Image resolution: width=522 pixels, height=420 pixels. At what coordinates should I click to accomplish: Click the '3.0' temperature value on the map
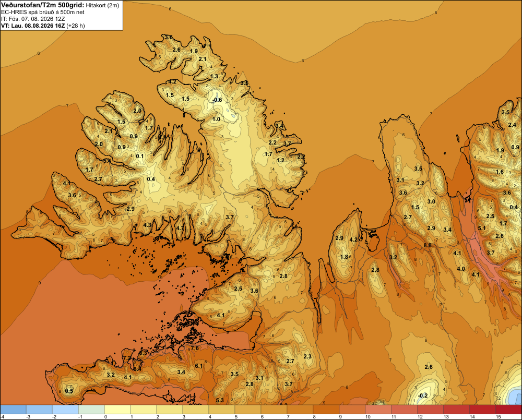pos(431,201)
